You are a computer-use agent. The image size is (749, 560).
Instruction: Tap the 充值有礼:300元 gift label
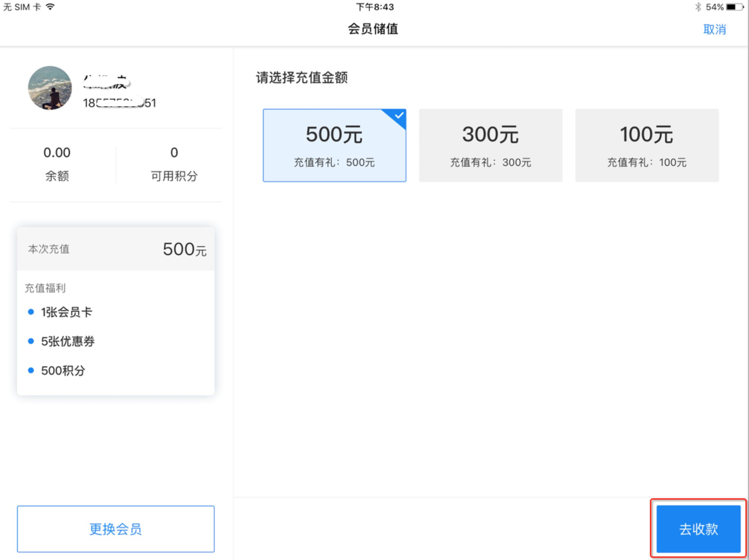pyautogui.click(x=490, y=162)
